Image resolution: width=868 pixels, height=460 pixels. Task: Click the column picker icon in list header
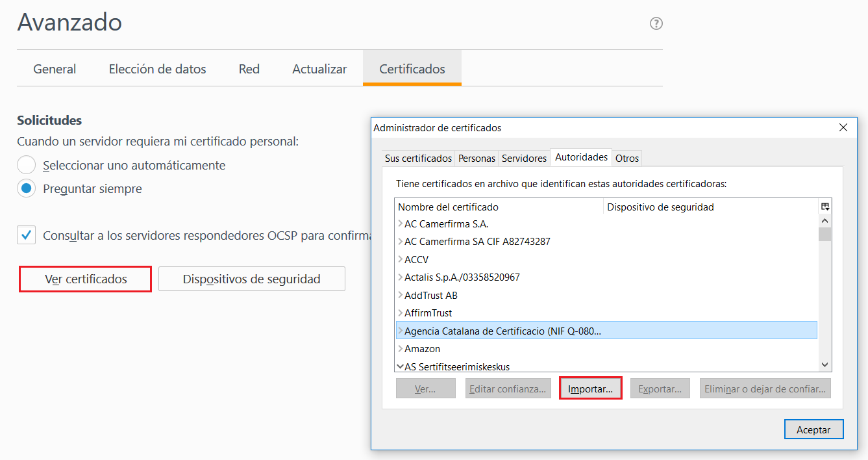[x=825, y=207]
